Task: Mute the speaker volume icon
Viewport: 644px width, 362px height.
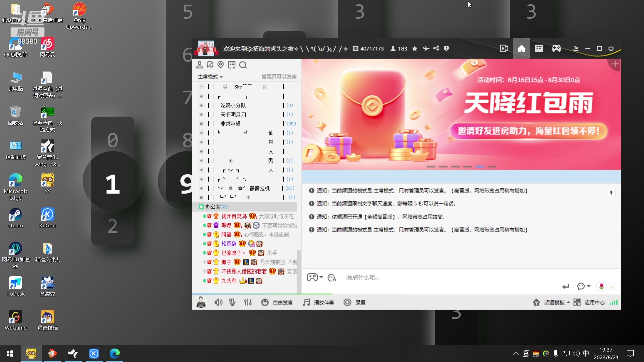Action: click(218, 302)
